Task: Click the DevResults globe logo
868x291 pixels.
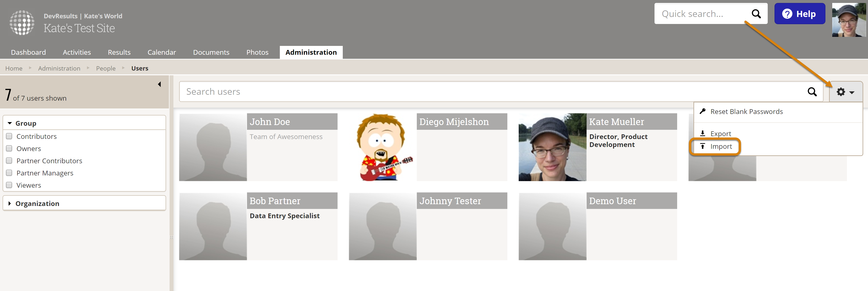Action: coord(22,23)
